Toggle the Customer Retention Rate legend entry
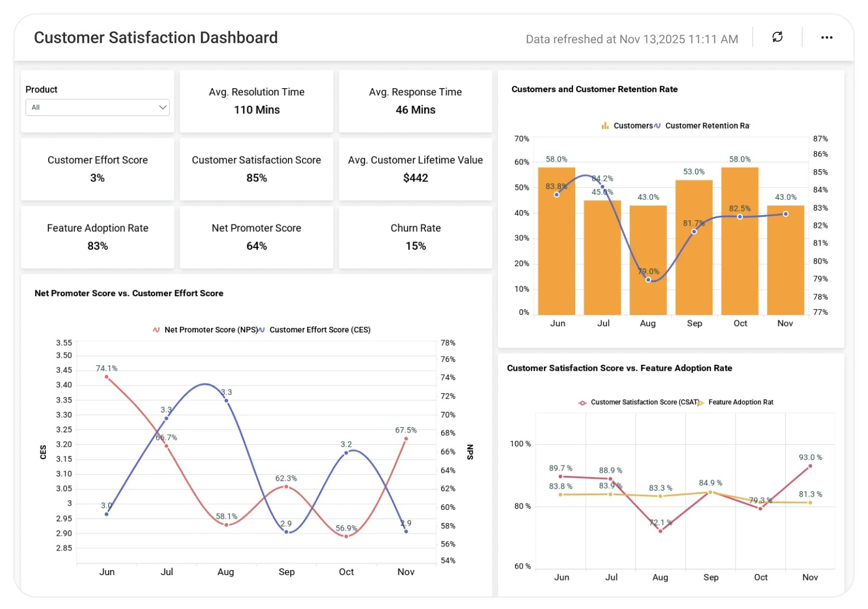This screenshot has width=868, height=609. coord(702,126)
